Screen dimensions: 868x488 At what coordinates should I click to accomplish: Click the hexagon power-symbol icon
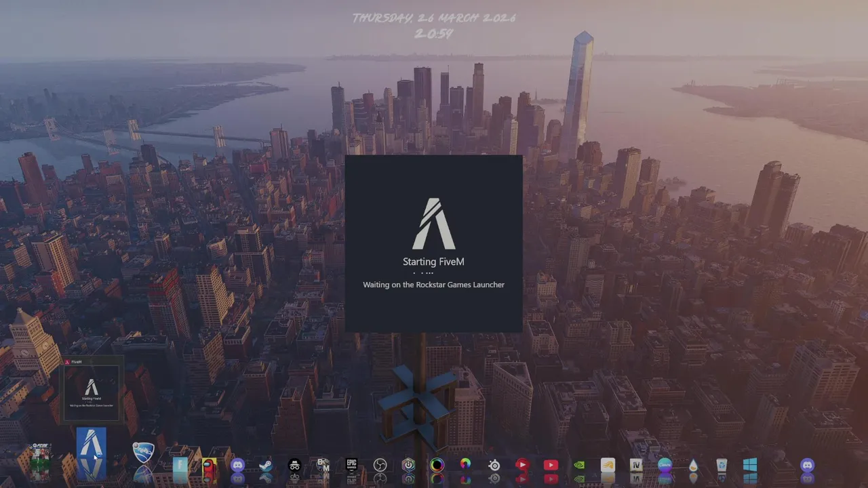pos(408,465)
